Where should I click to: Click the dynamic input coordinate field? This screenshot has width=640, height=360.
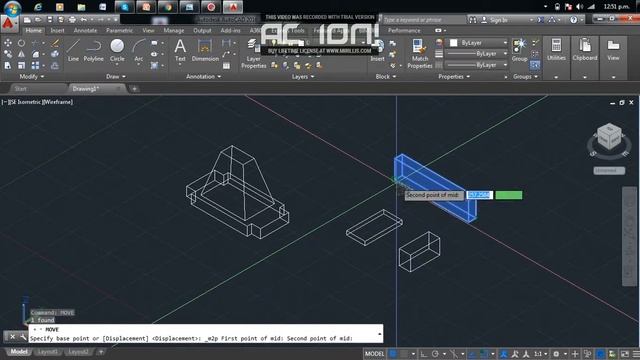click(x=480, y=195)
